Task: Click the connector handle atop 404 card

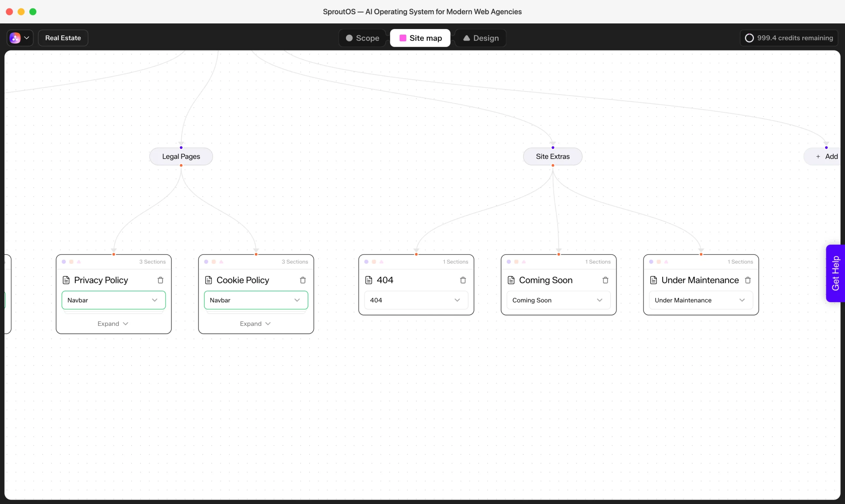Action: coord(416,254)
